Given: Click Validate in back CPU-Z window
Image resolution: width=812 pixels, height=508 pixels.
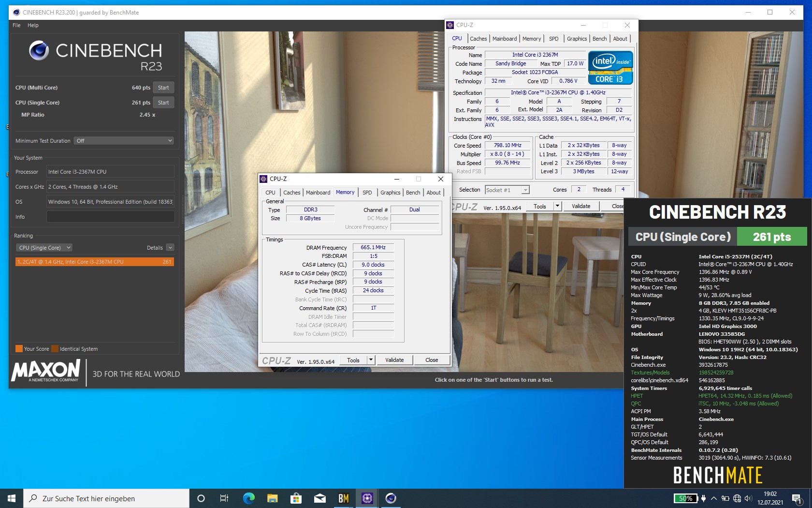Looking at the screenshot, I should click(581, 207).
